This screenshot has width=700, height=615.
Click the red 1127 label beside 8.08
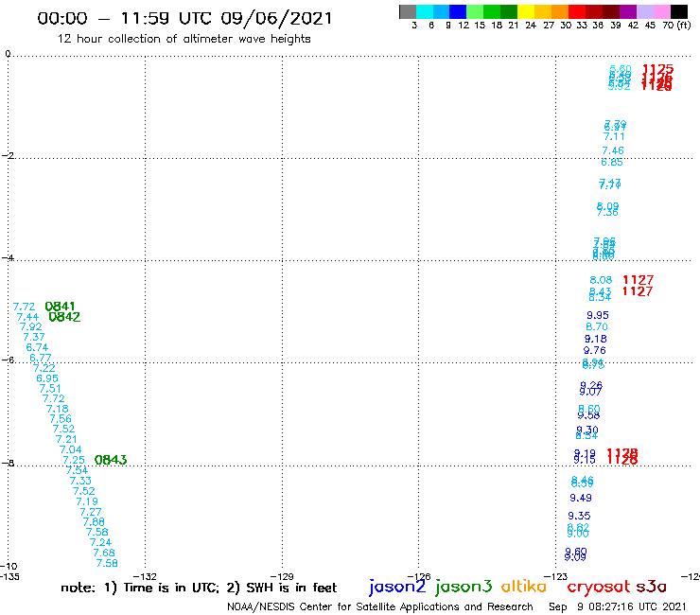(x=639, y=280)
